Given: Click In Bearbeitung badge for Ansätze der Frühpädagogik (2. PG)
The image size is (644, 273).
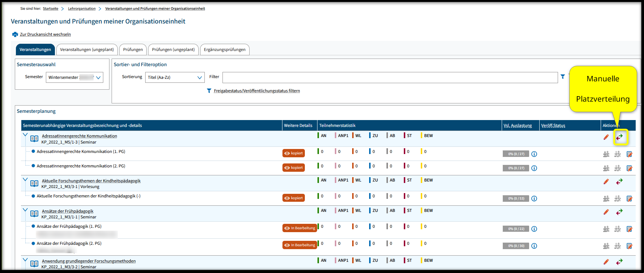Looking at the screenshot, I should click(299, 245).
